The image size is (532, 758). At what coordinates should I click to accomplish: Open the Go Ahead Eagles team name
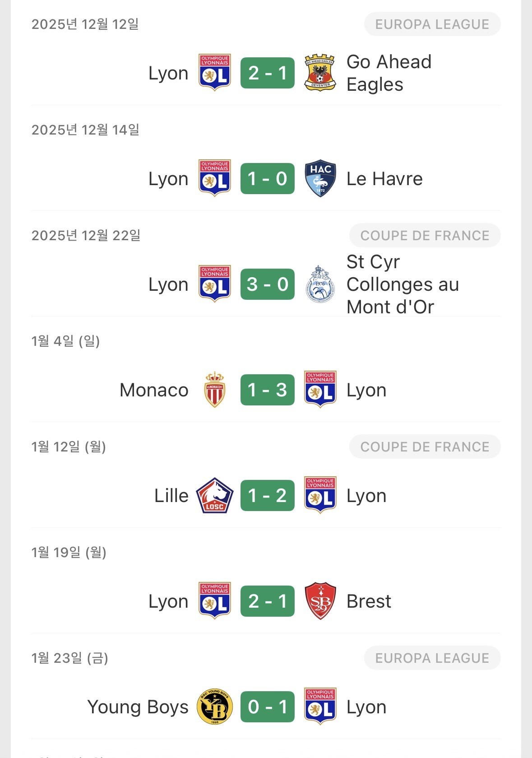tap(389, 73)
